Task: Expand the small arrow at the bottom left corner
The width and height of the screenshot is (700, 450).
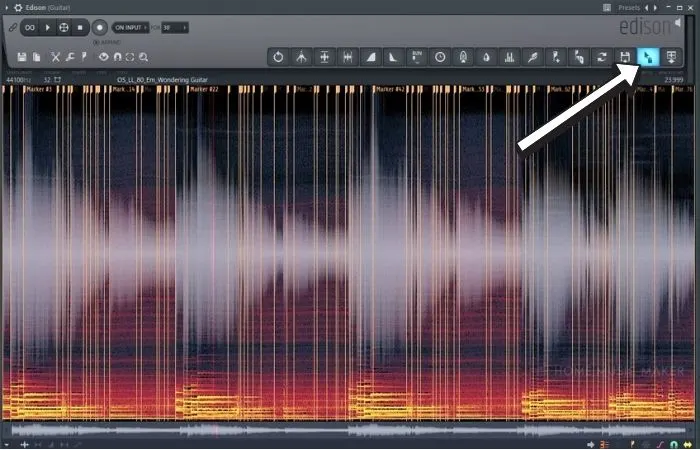Action: point(6,445)
